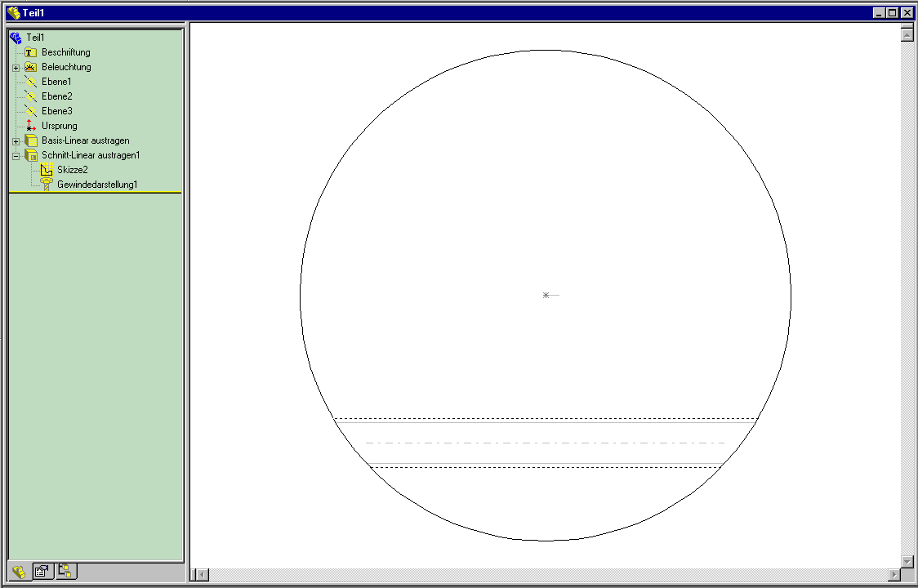Select the Beschriftung label
This screenshot has height=588, width=918.
65,52
